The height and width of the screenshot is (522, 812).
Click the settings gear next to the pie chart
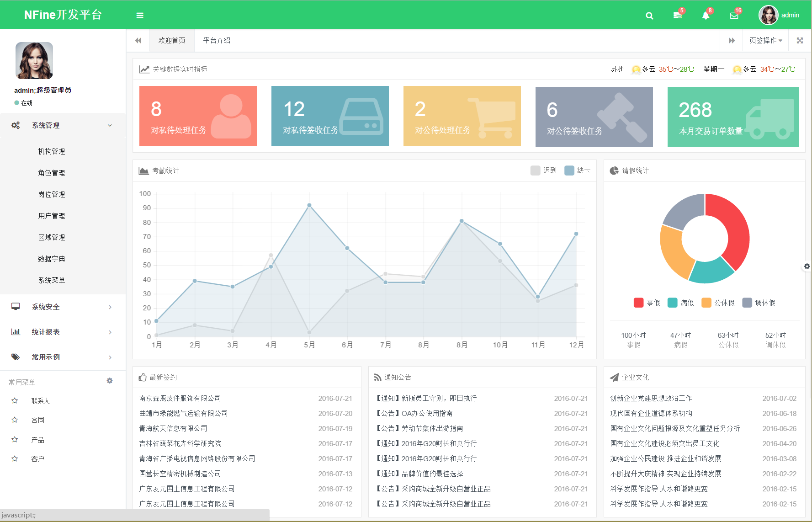[x=807, y=266]
